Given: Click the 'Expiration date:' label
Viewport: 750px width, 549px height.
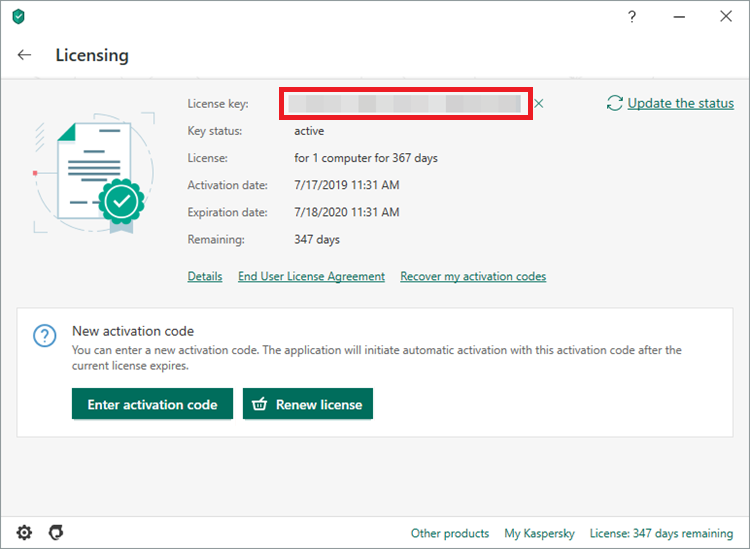Looking at the screenshot, I should (x=228, y=212).
